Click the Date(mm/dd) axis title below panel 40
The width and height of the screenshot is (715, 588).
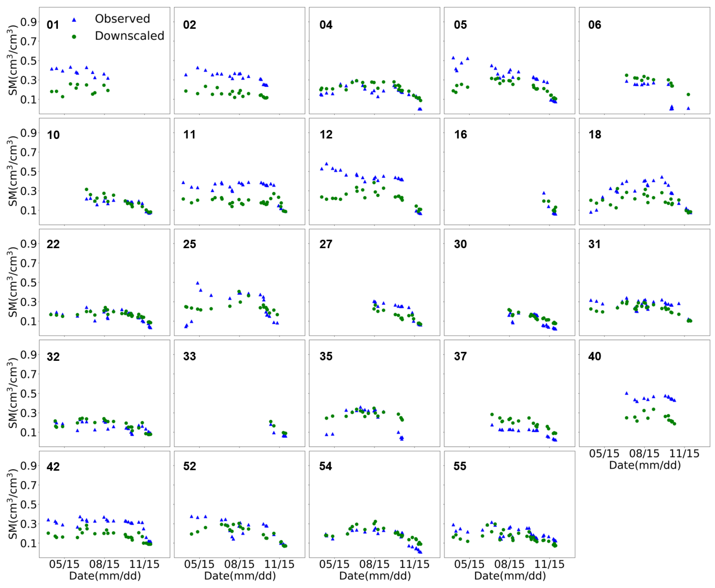(645, 465)
